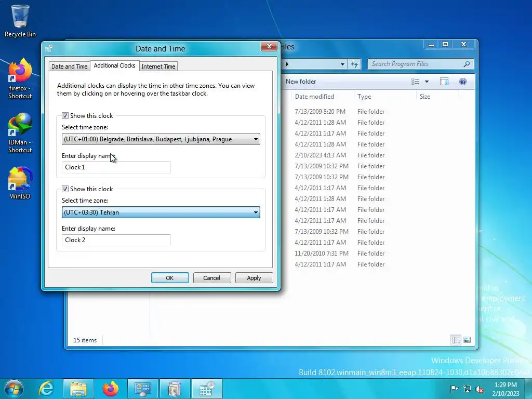The width and height of the screenshot is (532, 399).
Task: Switch to details view icon in status bar
Action: point(456,340)
